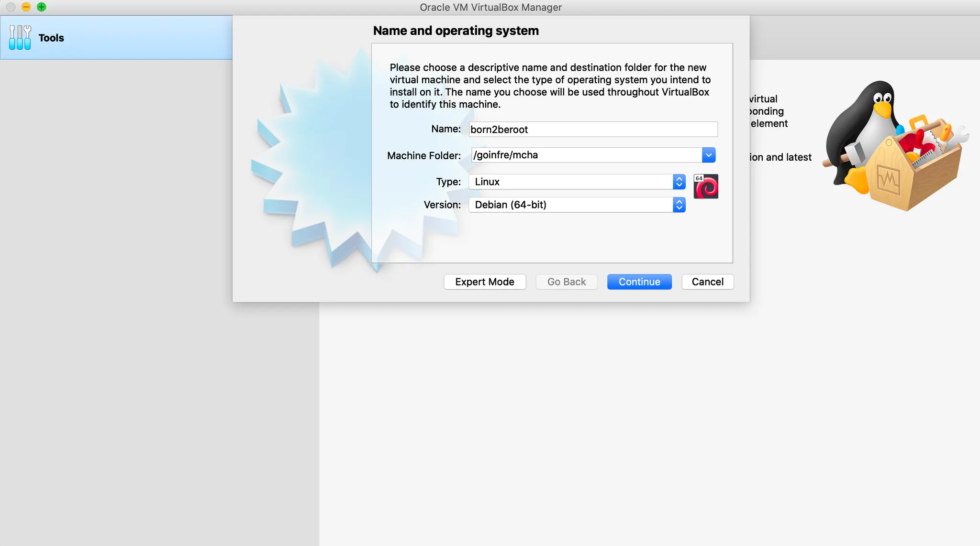Open the Version dropdown showing Debian (64-bit)
Viewport: 980px width, 546px height.
pos(577,205)
